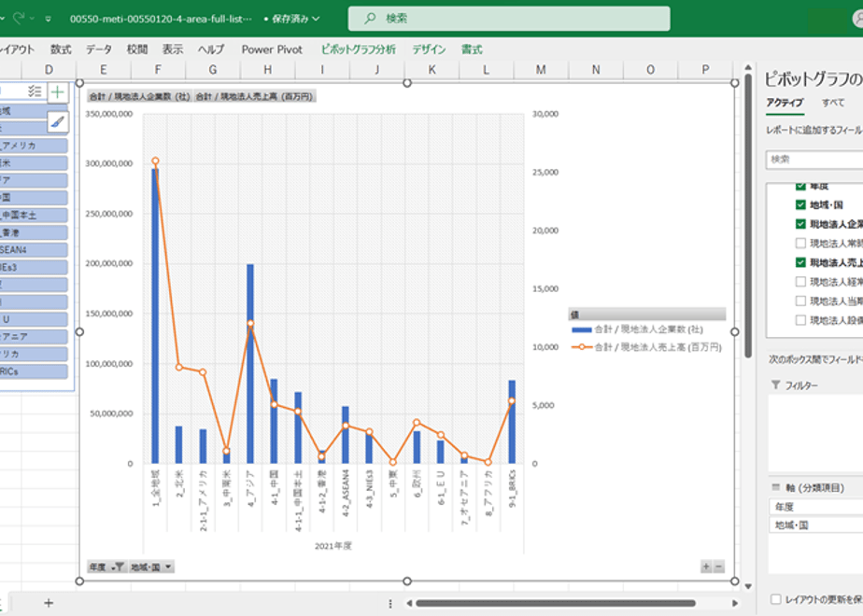Open the Power Pivot ribbon tab
This screenshot has height=616, width=863.
tap(272, 49)
